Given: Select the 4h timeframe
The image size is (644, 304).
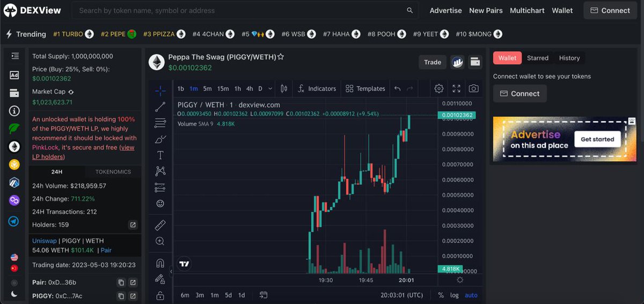Looking at the screenshot, I should [x=250, y=88].
